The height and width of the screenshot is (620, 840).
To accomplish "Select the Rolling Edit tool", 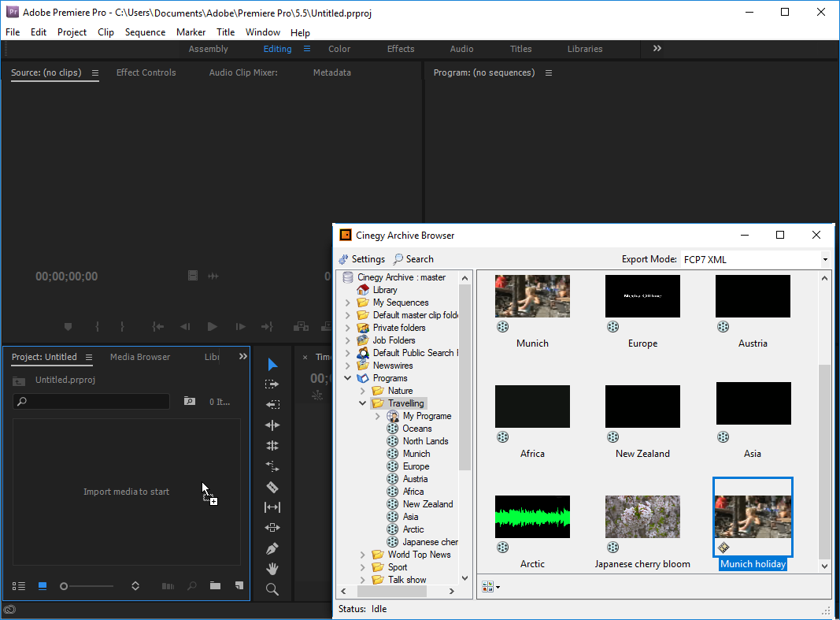I will [272, 446].
